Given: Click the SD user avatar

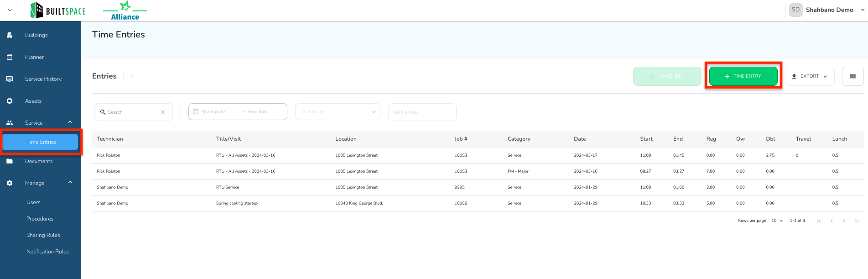Looking at the screenshot, I should (x=796, y=10).
